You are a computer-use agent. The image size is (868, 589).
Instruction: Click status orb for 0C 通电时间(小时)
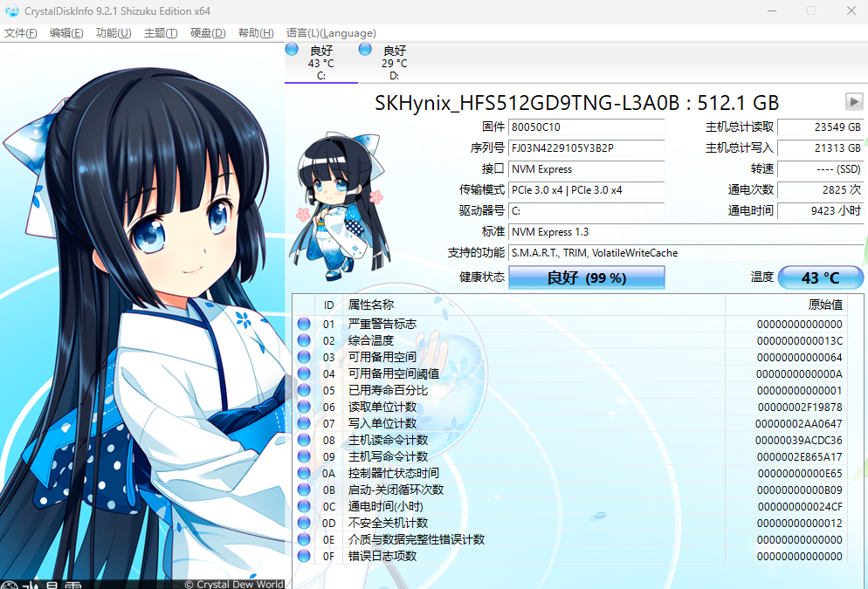304,506
